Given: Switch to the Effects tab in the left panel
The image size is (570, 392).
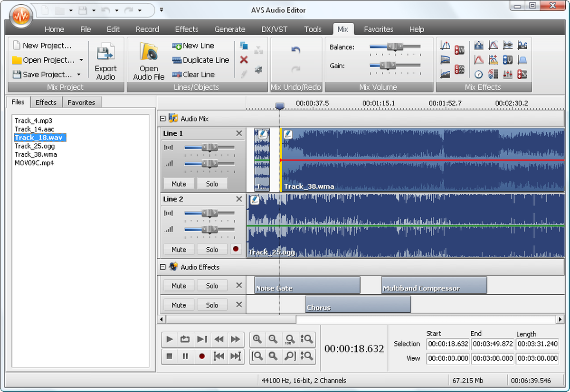Looking at the screenshot, I should (x=46, y=102).
